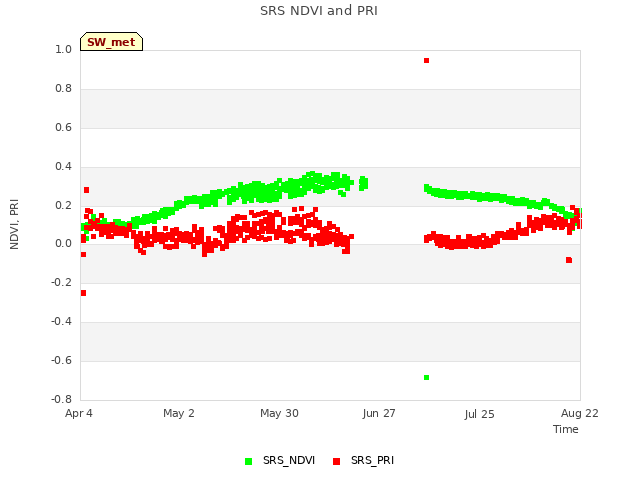Screen dimensions: 640x480
Task: Click the SW_met label box
Action: [x=111, y=42]
